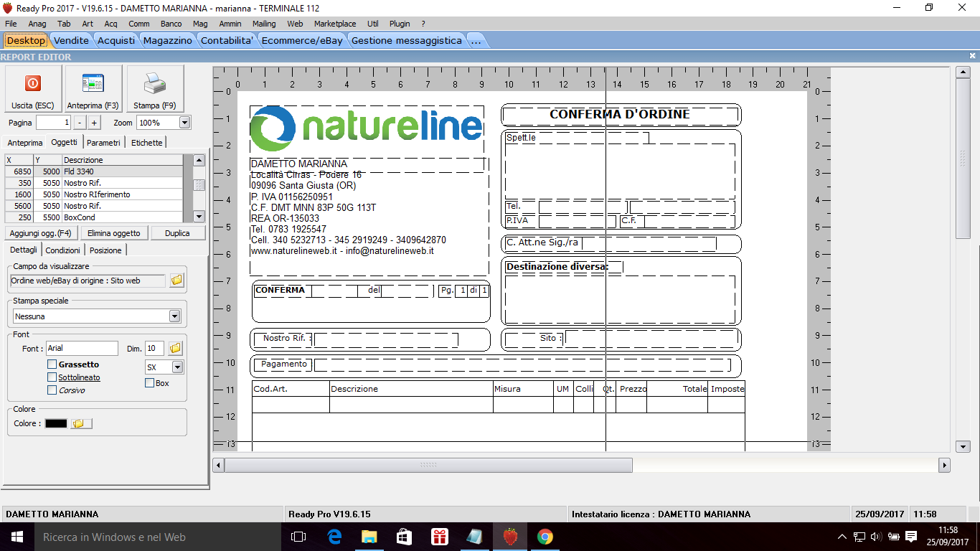980x551 pixels.
Task: Click the report canvas vertical scroll down arrow
Action: point(963,446)
